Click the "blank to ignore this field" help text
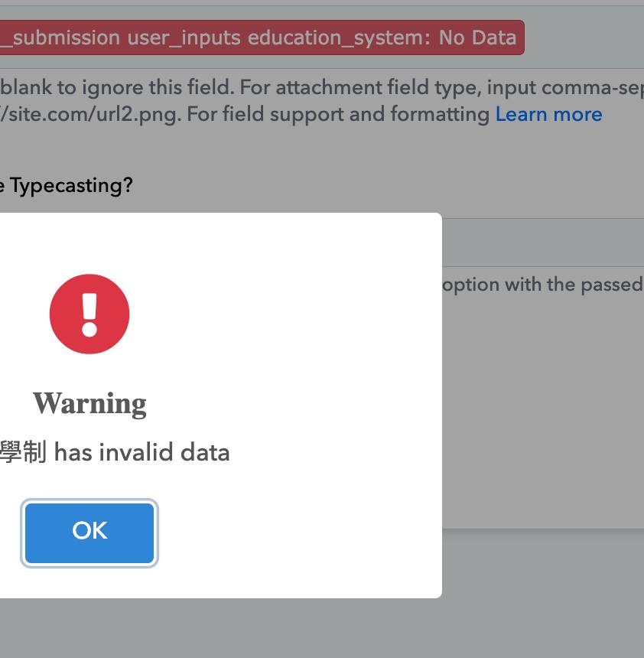This screenshot has height=658, width=644. (x=118, y=87)
